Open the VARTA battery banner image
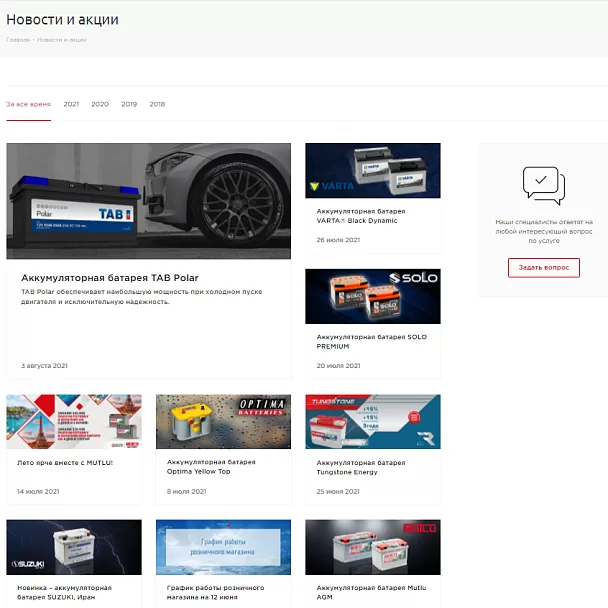608x608 pixels. point(373,170)
